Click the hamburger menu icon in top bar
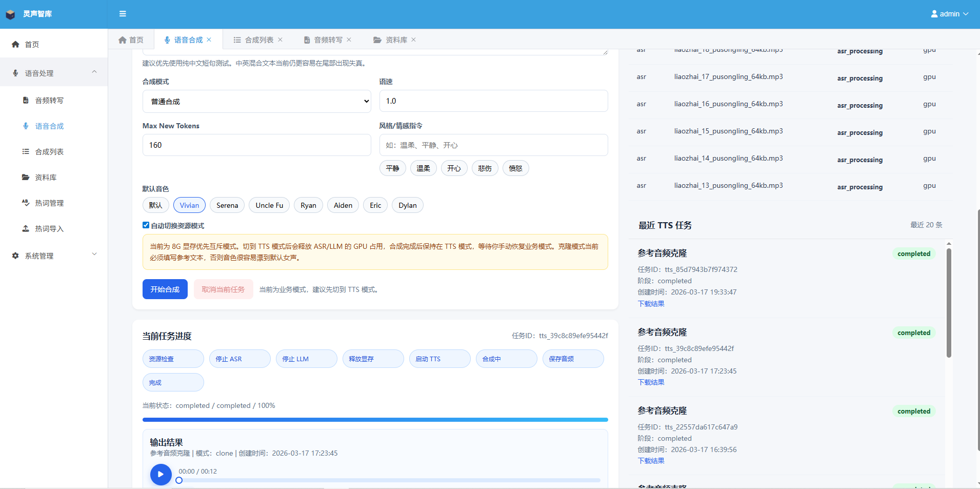Viewport: 980px width, 489px height. click(x=122, y=13)
